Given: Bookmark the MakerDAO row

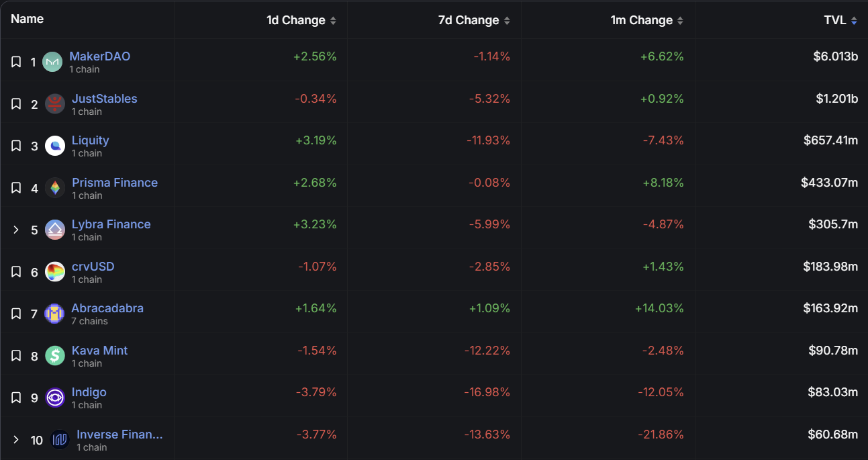Looking at the screenshot, I should point(16,62).
